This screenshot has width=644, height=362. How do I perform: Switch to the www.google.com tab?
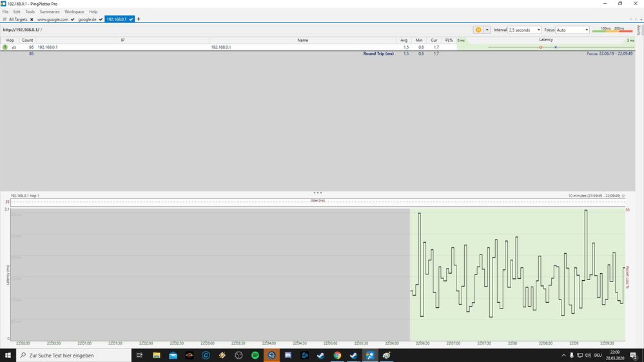(53, 19)
